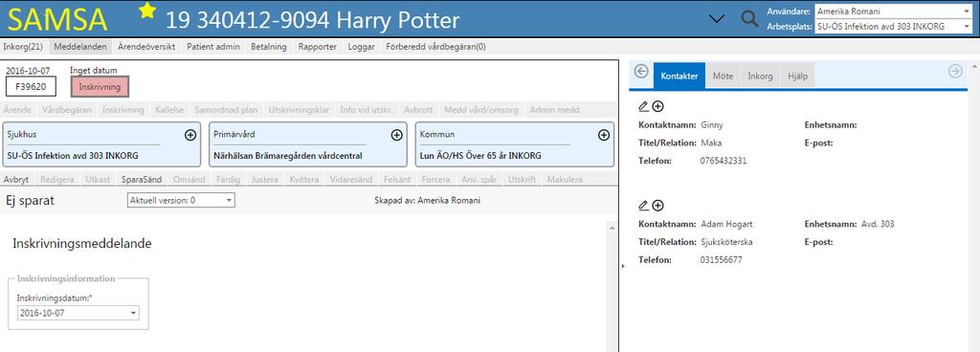Click Redigera in action toolbar
The image size is (980, 352).
coord(56,180)
